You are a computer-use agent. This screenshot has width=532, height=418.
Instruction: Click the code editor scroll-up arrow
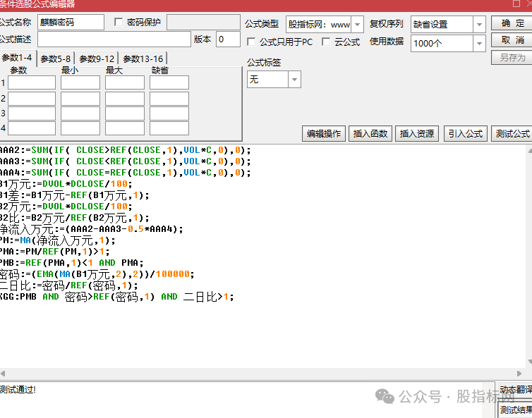point(530,149)
